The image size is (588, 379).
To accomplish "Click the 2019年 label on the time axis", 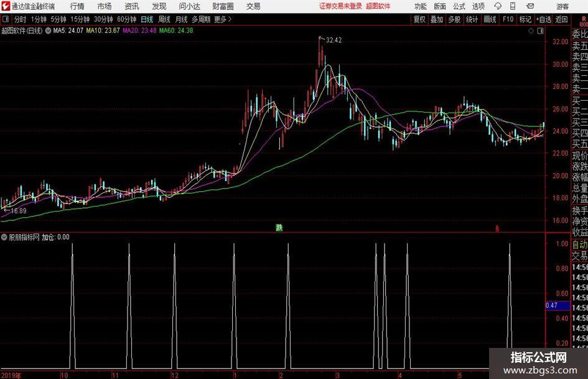I will [x=11, y=375].
